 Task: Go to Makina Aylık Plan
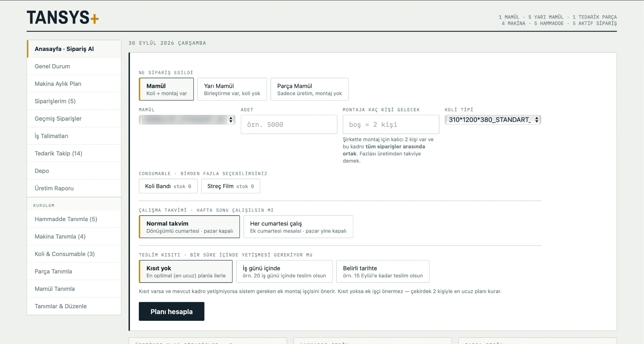click(x=74, y=84)
